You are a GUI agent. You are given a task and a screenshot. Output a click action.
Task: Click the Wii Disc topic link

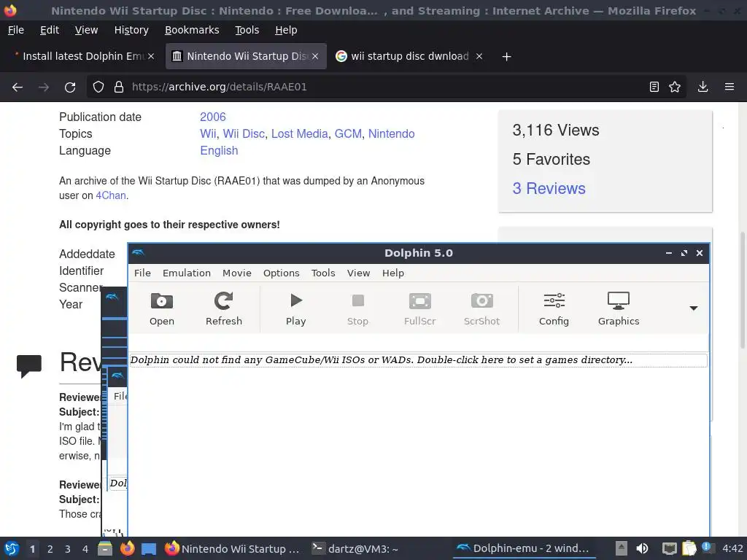point(244,134)
